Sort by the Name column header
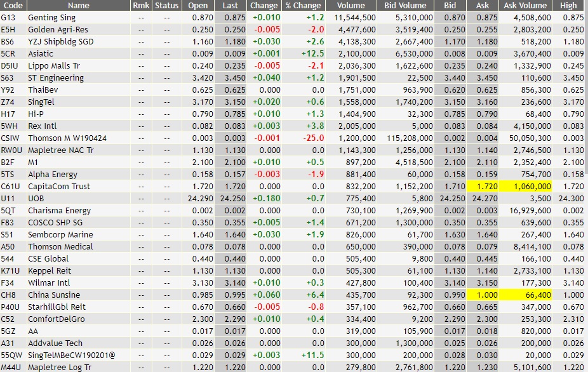588x372 pixels. (x=79, y=5)
